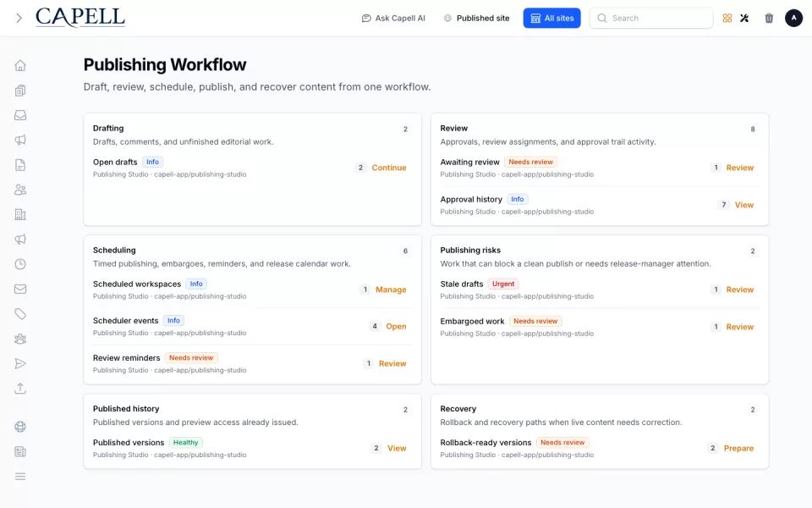Viewport: 812px width, 508px height.
Task: Click Open for Scheduler events
Action: [396, 327]
